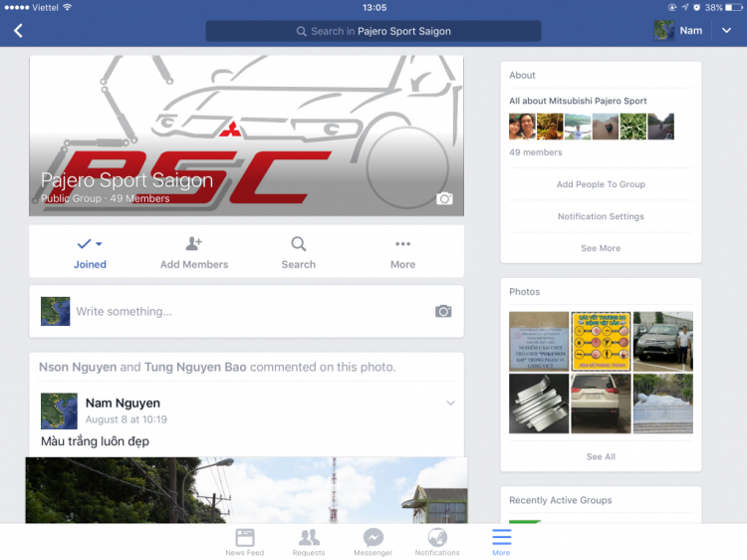Tap the battery indicator icon
Viewport: 747px width, 560px height.
734,7
